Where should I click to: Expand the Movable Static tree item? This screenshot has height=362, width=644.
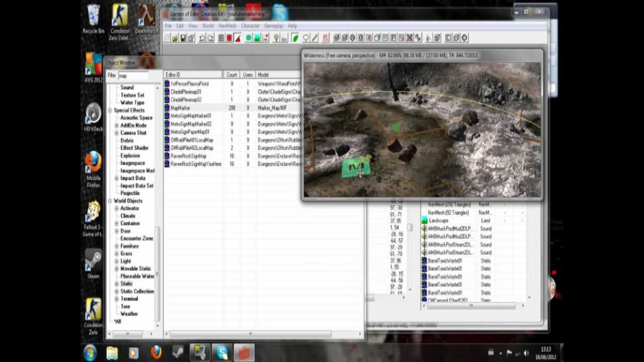coord(117,268)
